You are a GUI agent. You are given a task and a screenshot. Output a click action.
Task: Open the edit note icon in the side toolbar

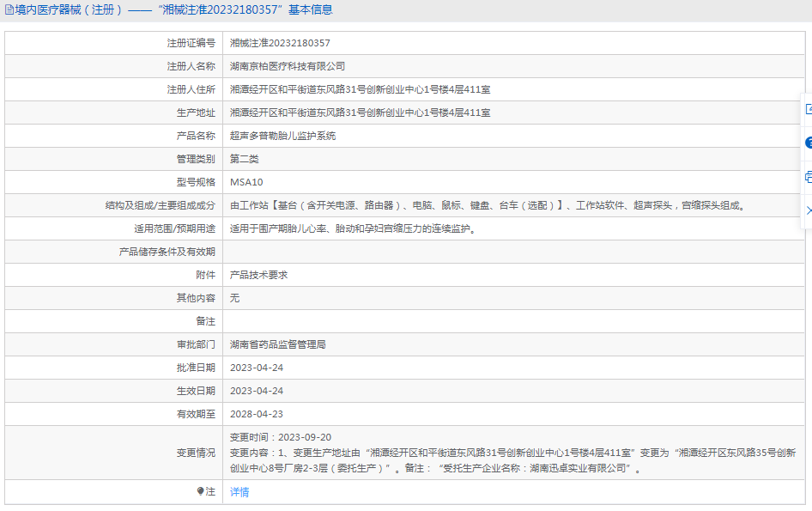click(809, 109)
